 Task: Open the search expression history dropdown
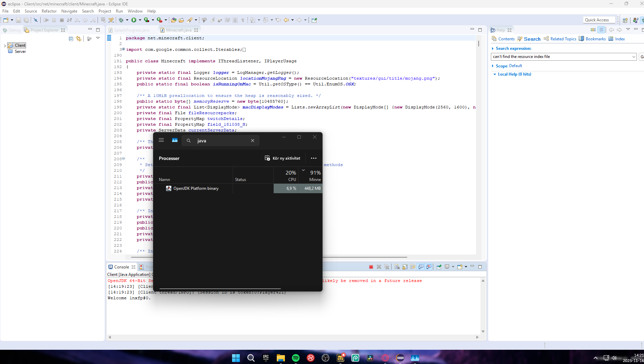tap(633, 57)
